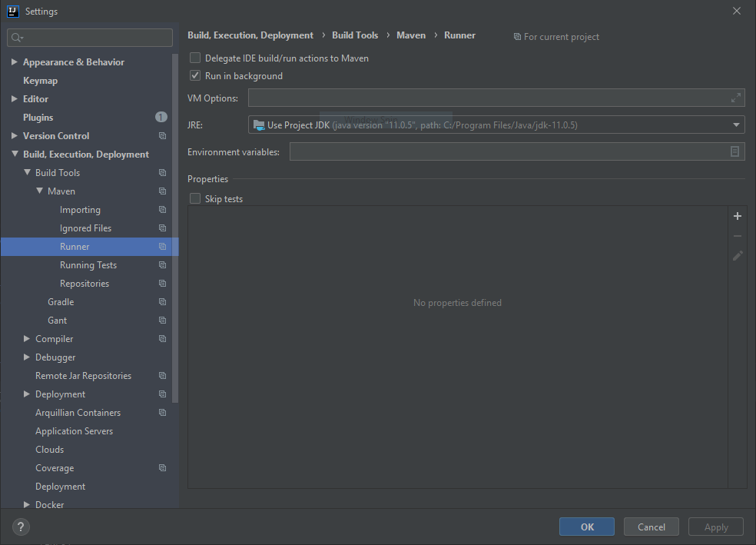Click project-level icon beside Importing
The height and width of the screenshot is (545, 756).
162,210
